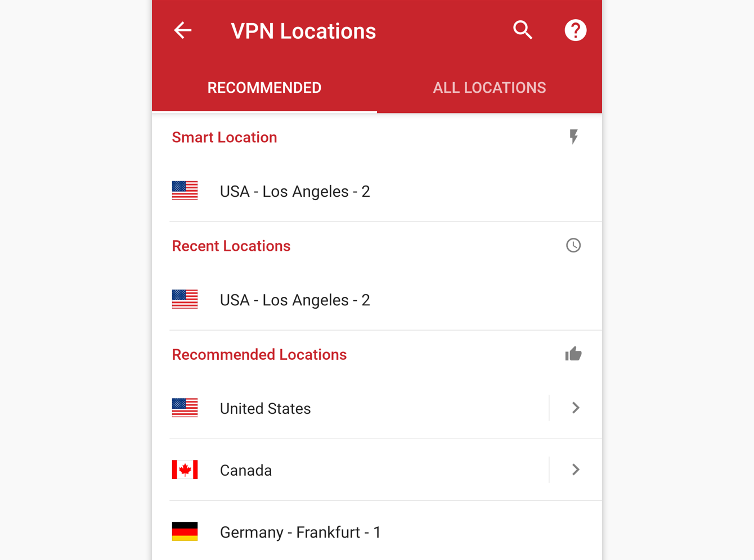
Task: Click US flag in Smart Location row
Action: (185, 191)
